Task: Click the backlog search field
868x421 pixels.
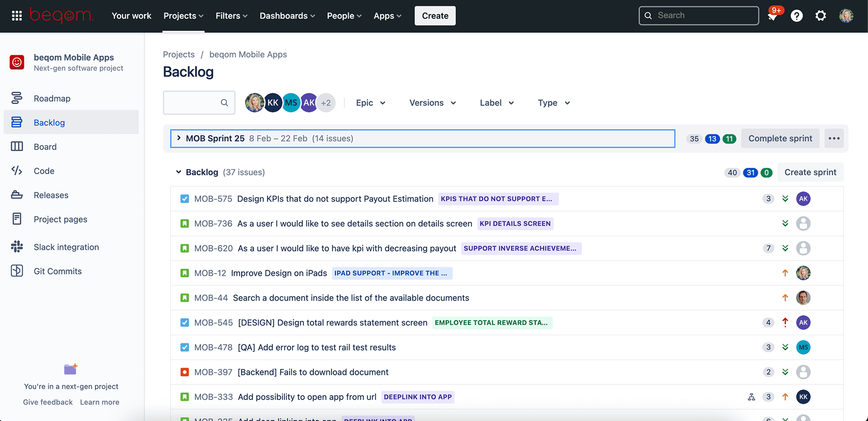Action: [x=194, y=103]
